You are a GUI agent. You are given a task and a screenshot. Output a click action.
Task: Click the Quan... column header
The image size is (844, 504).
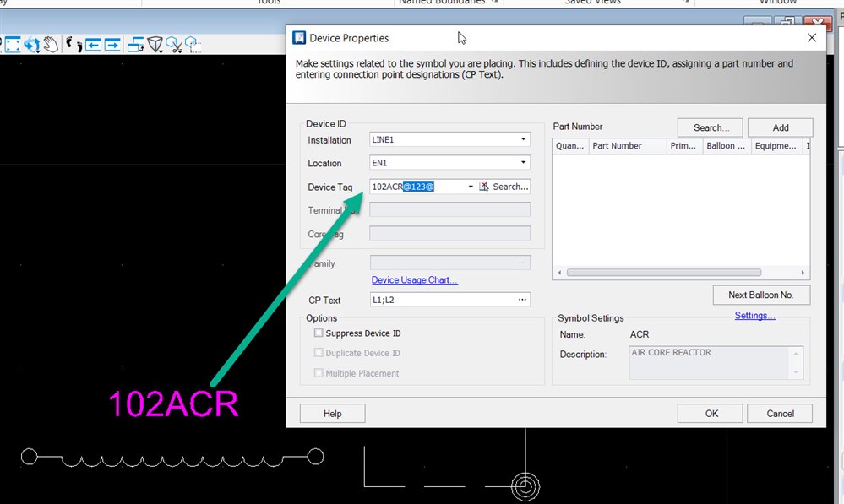(x=570, y=146)
